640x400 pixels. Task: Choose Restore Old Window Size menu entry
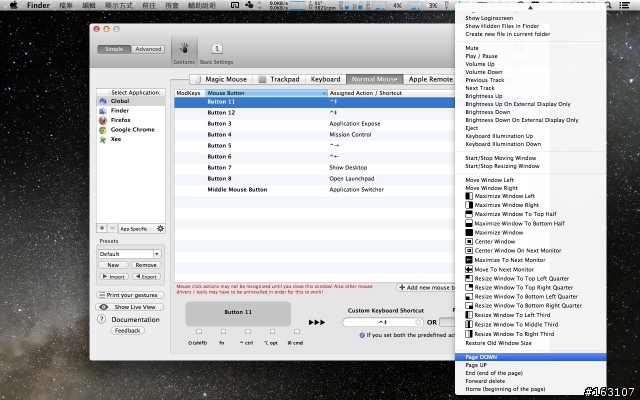pyautogui.click(x=531, y=343)
